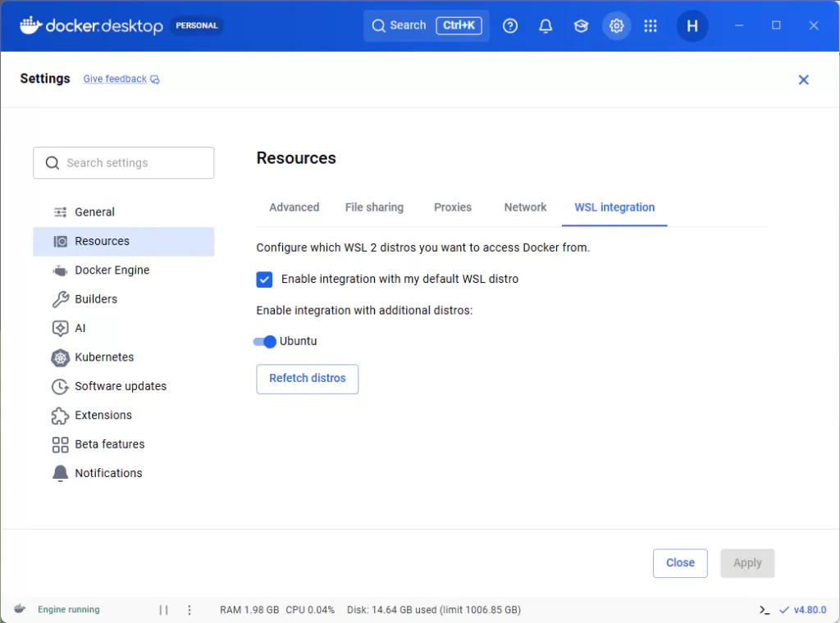Click the Ubuntu distro label
The height and width of the screenshot is (623, 840).
(x=299, y=342)
